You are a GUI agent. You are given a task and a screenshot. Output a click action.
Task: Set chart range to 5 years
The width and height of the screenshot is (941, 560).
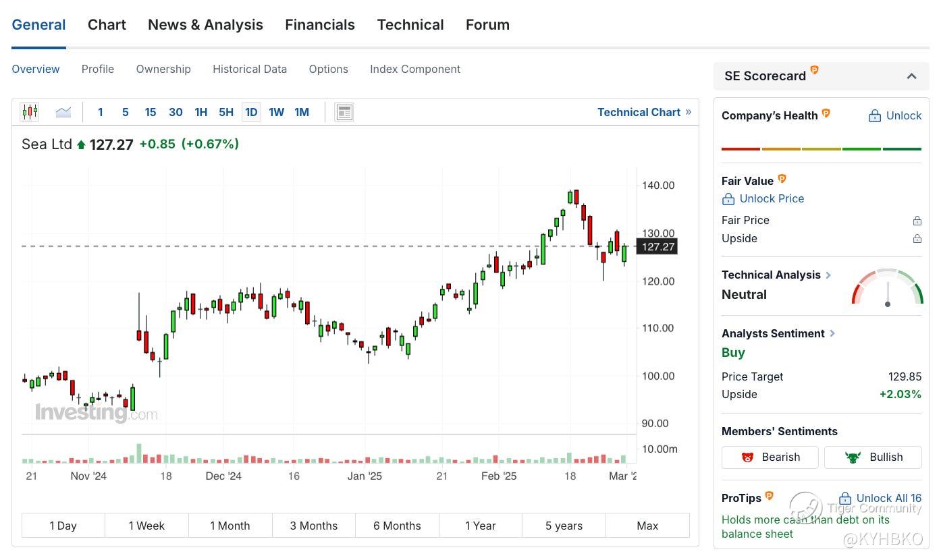tap(564, 526)
